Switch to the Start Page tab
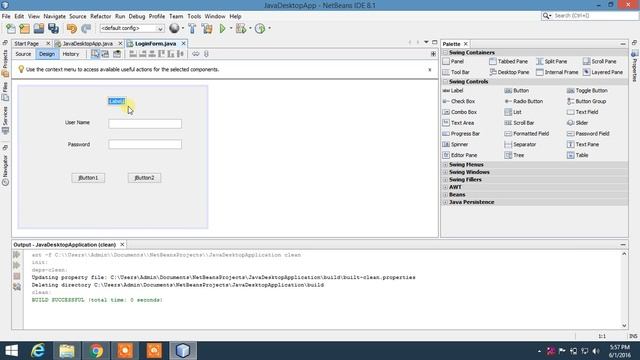 click(x=27, y=43)
